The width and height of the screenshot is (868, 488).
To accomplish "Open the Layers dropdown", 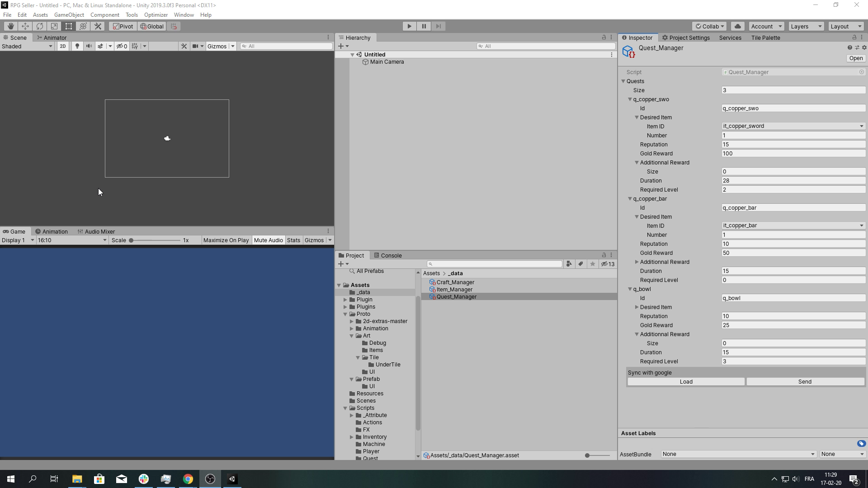I will click(x=806, y=26).
